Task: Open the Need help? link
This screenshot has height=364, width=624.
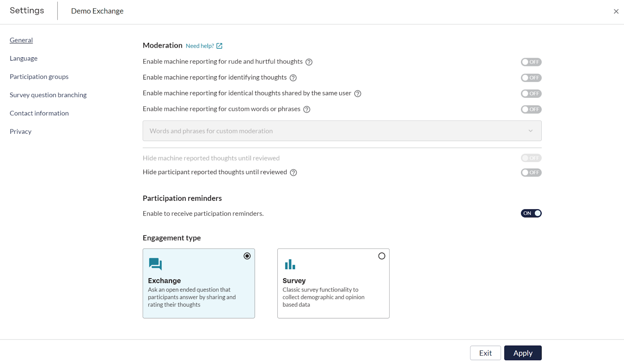Action: coord(200,46)
